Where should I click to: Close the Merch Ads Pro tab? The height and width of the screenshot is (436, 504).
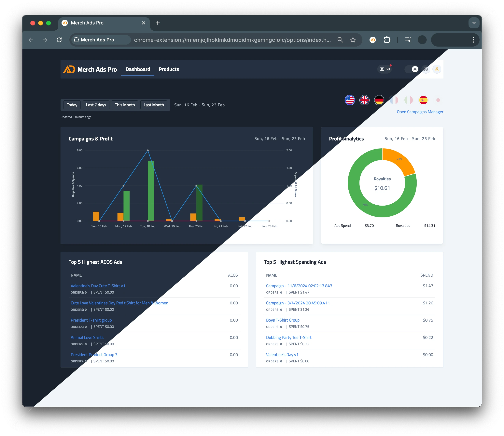click(x=144, y=23)
